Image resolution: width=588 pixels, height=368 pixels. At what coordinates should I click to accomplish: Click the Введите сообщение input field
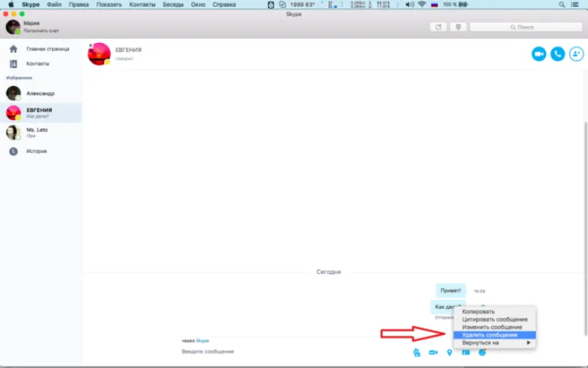(x=292, y=351)
